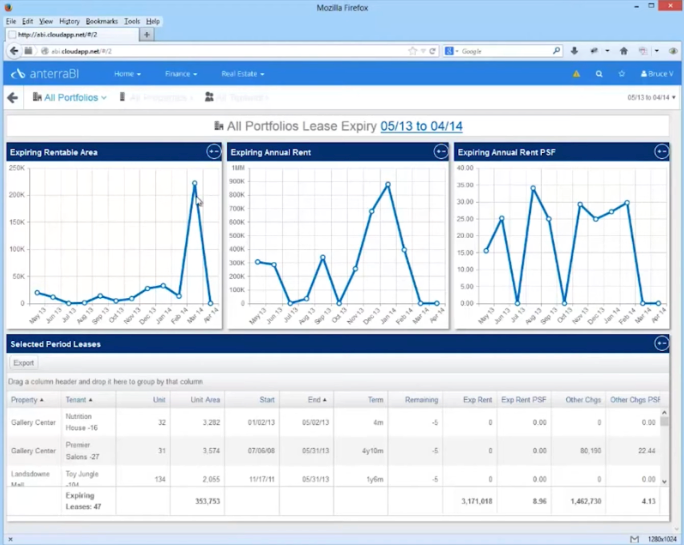Expand the All Portfolios dropdown

[70, 98]
